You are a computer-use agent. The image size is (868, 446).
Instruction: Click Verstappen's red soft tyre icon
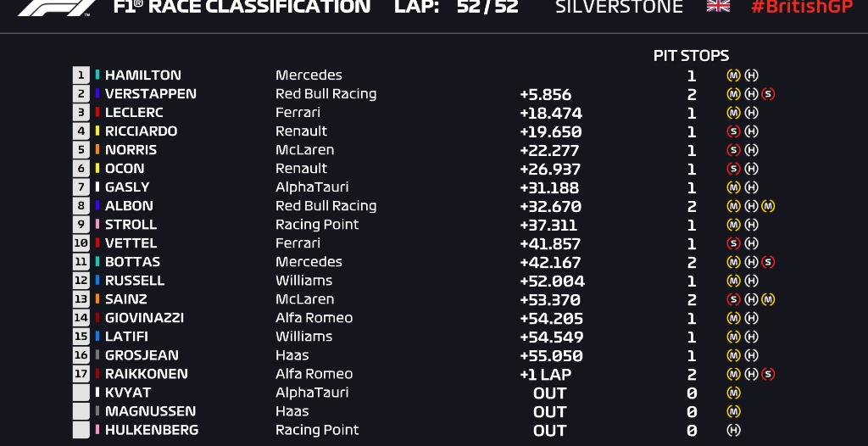tap(768, 94)
